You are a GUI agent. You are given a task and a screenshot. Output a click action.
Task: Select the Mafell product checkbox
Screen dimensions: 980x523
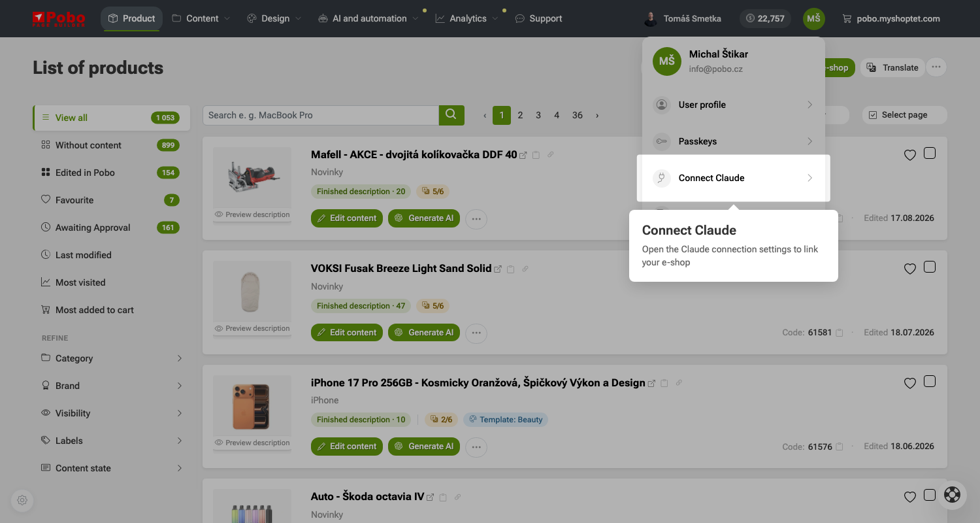tap(930, 153)
